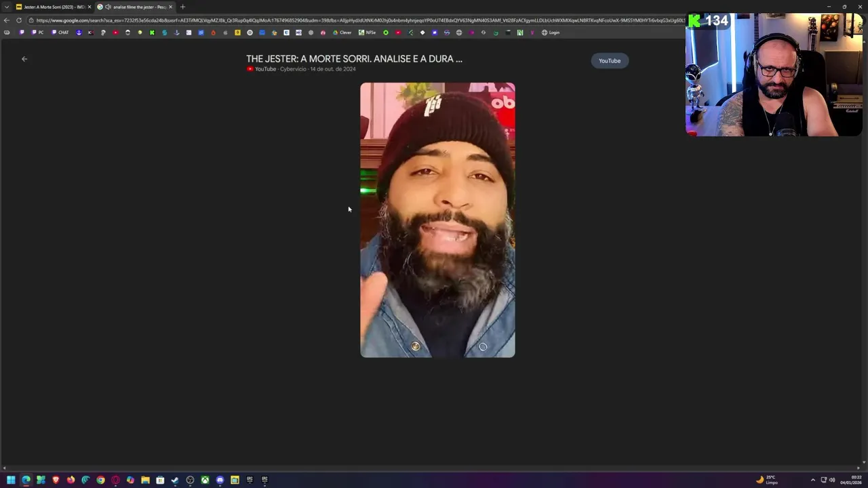Viewport: 868px width, 488px height.
Task: Go back using the arrow above the video
Action: (x=24, y=59)
